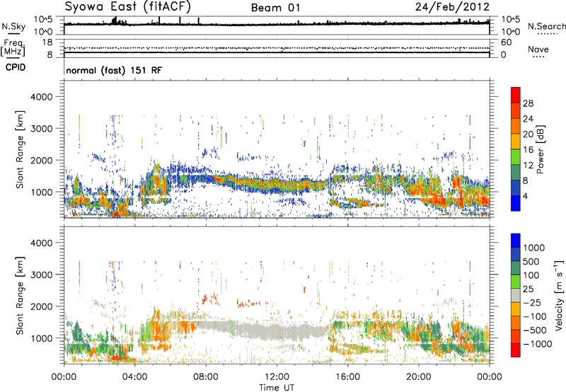Click the 'N.Search' legend label
566x392 pixels.
[x=546, y=26]
